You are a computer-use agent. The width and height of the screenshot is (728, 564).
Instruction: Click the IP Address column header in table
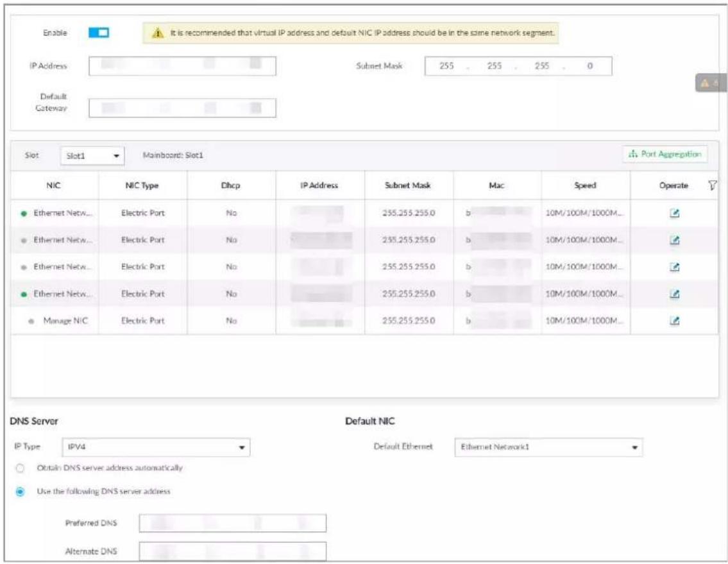coord(319,185)
